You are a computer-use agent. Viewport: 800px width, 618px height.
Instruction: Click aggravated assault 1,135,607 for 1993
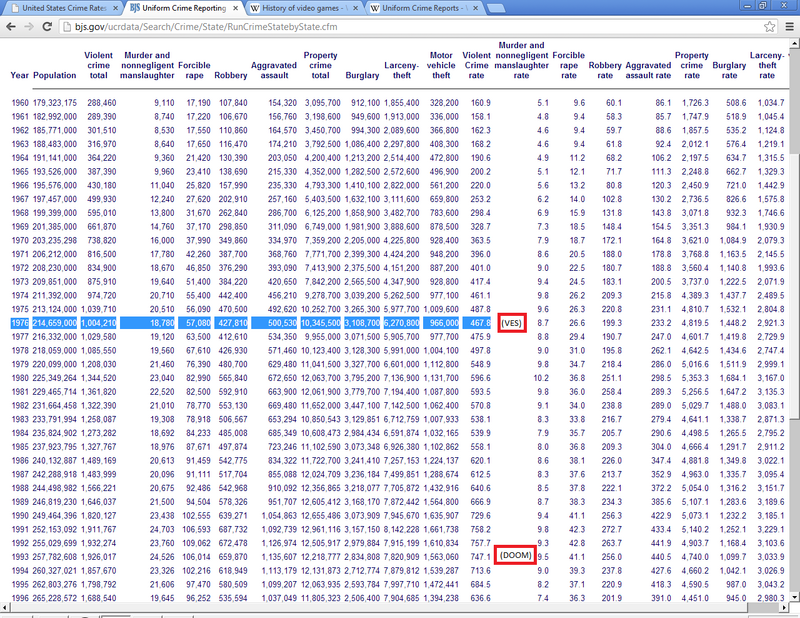coord(279,557)
